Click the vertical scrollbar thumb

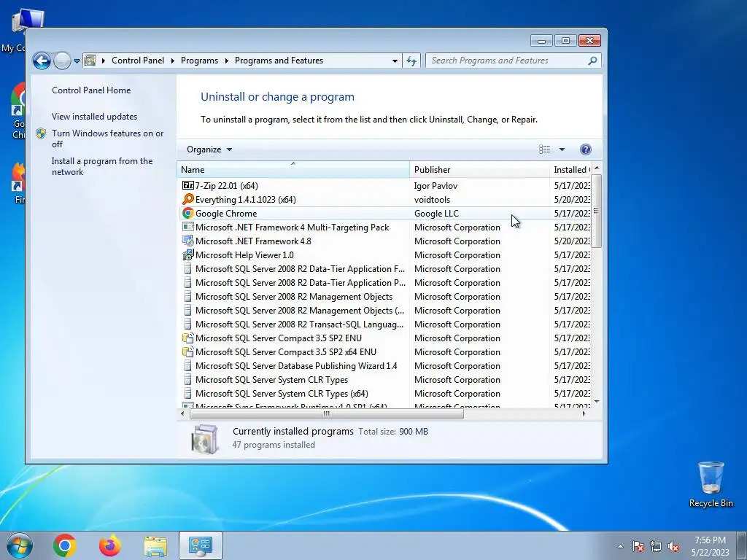pos(597,211)
